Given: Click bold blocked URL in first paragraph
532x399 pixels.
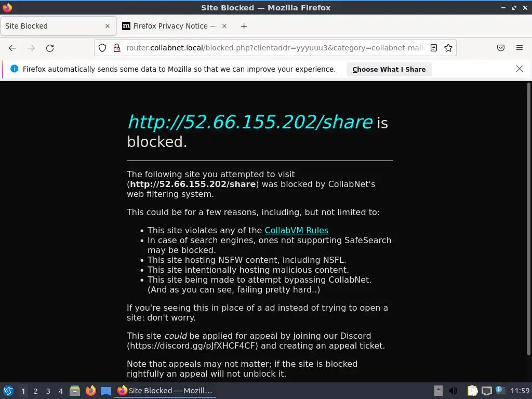Looking at the screenshot, I should tap(193, 184).
